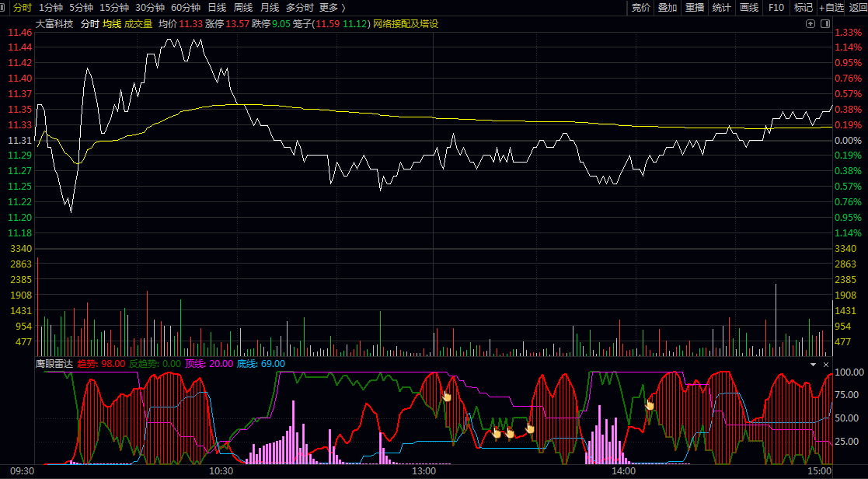The width and height of the screenshot is (868, 479).
Task: Open the 多分时 multi-day view
Action: 299,8
